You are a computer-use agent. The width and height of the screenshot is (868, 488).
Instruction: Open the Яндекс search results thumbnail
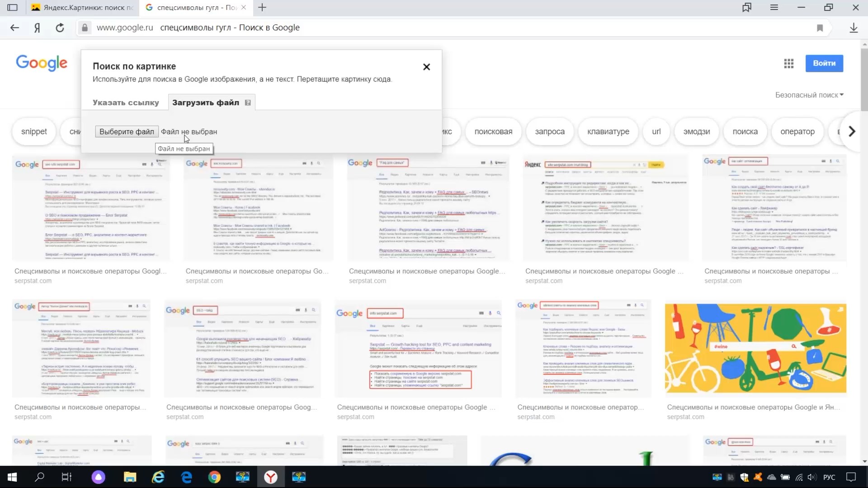click(605, 208)
